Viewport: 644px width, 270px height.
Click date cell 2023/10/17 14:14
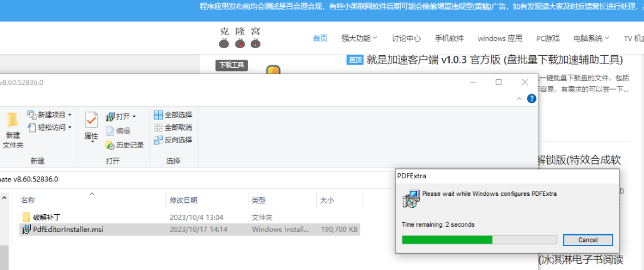[x=198, y=229]
